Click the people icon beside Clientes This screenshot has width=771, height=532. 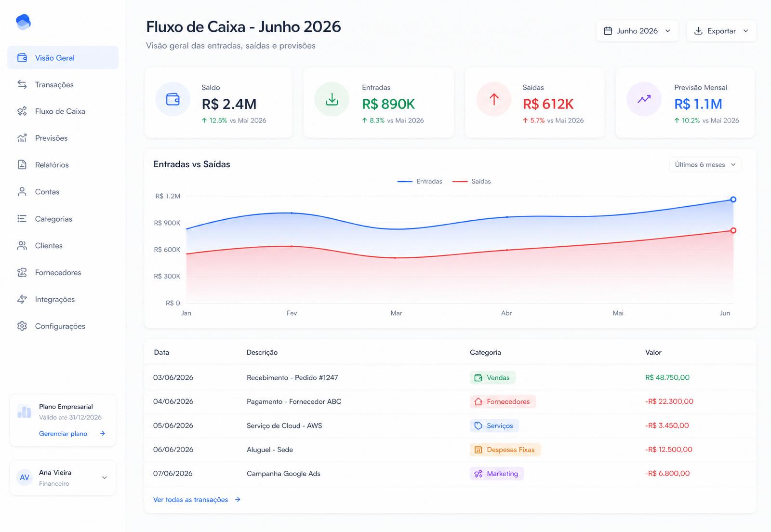22,246
